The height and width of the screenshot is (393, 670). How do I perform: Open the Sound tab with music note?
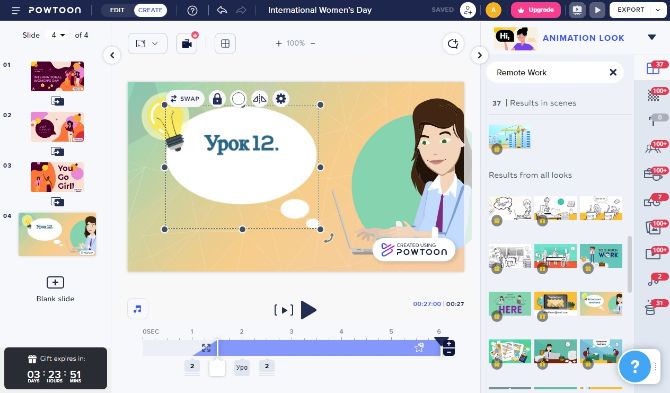pyautogui.click(x=654, y=280)
